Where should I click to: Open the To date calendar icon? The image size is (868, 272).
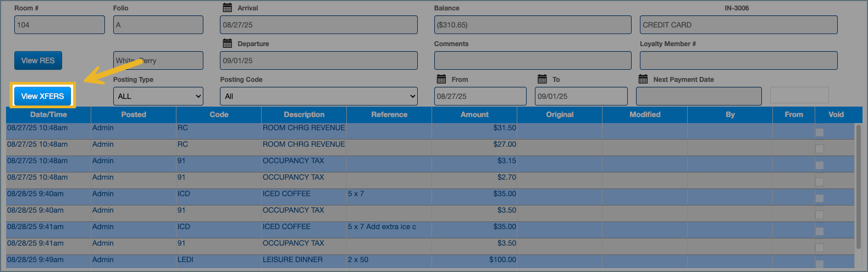[x=542, y=79]
